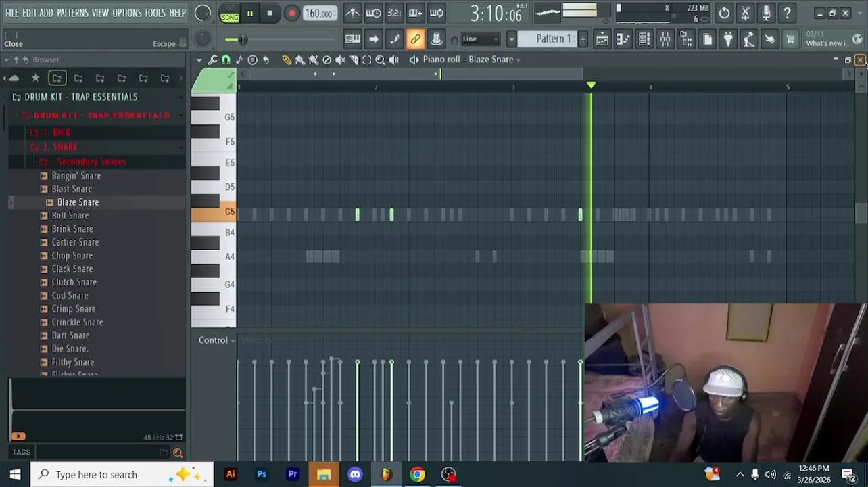
Task: Open the EDIT menu
Action: (x=29, y=13)
